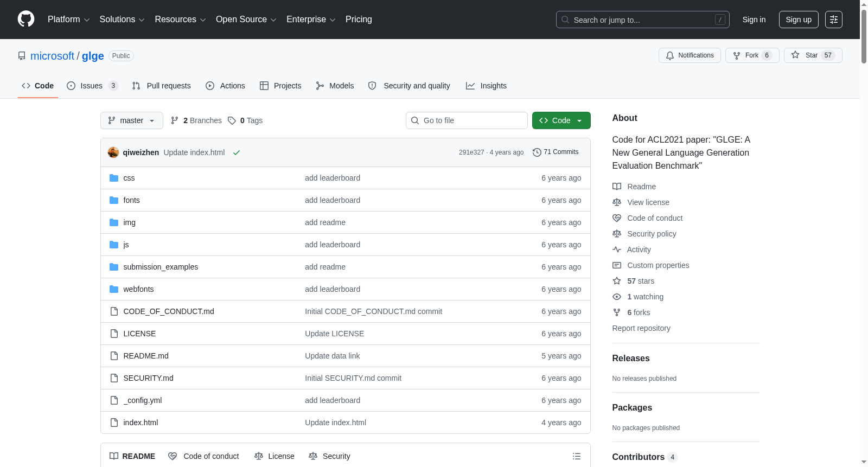Screen dimensions: 868x467
Task: Expand the Platform menu
Action: (69, 20)
